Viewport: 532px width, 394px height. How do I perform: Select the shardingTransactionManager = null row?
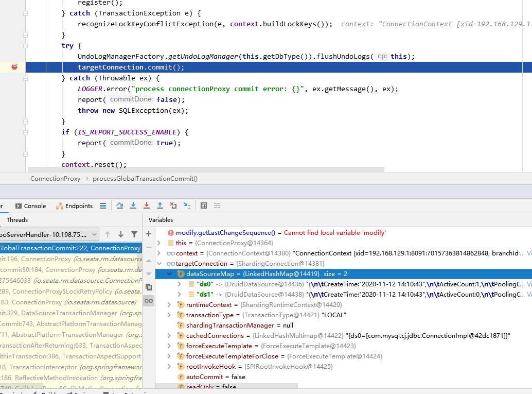tap(344, 326)
